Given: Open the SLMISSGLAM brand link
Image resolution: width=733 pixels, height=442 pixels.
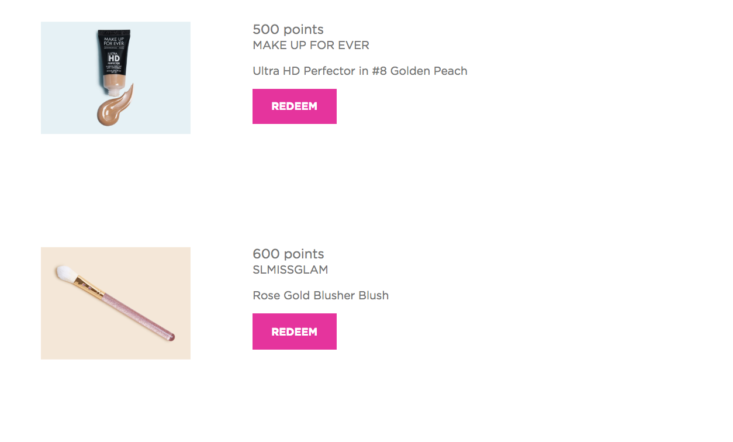Looking at the screenshot, I should [290, 270].
